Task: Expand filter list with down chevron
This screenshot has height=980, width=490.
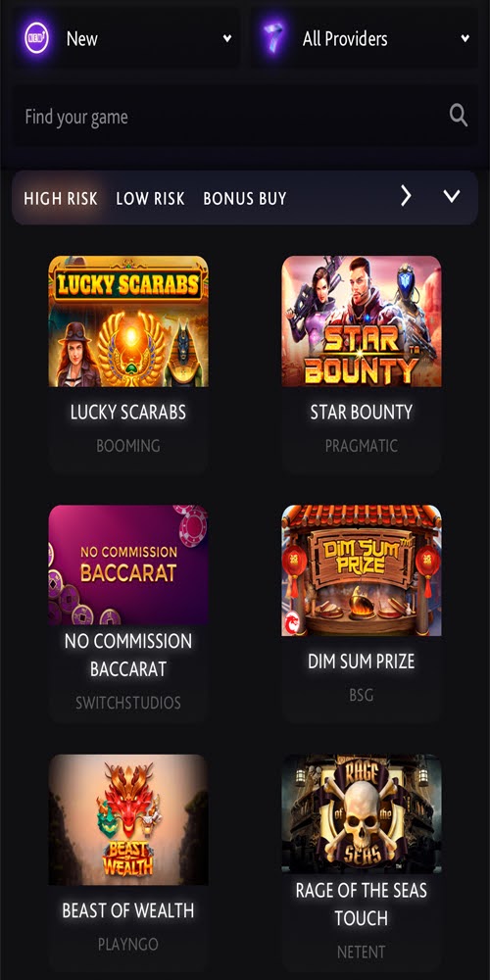Action: [451, 197]
